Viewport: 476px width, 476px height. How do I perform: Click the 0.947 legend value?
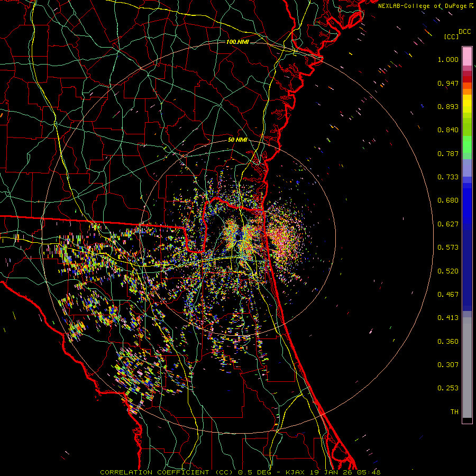(448, 83)
